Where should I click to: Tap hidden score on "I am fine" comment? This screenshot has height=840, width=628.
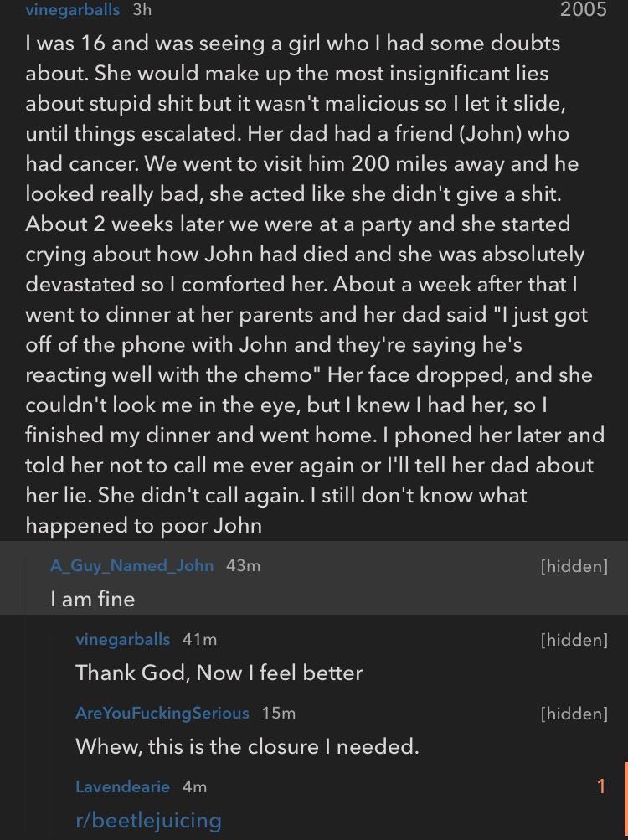[574, 565]
